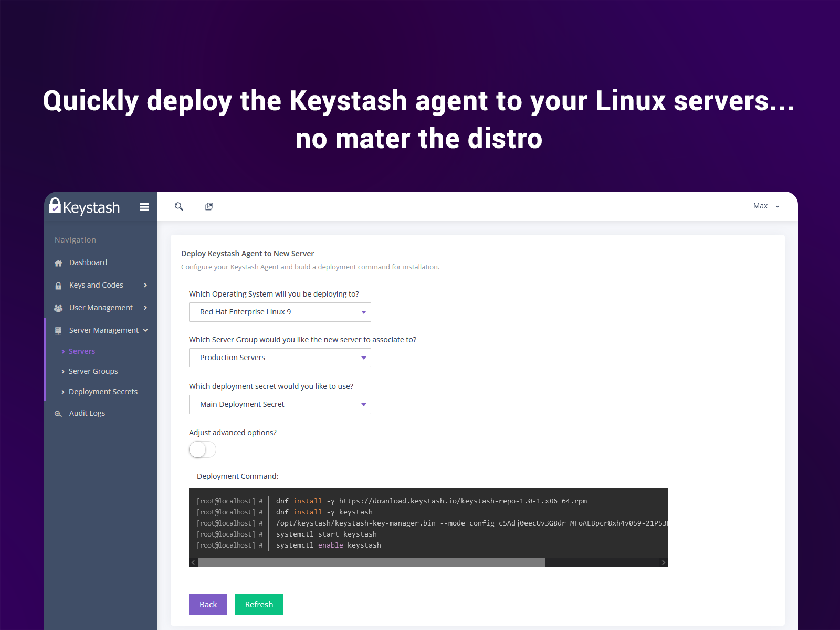
Task: Click the open-in-new-window icon in top bar
Action: [x=209, y=206]
